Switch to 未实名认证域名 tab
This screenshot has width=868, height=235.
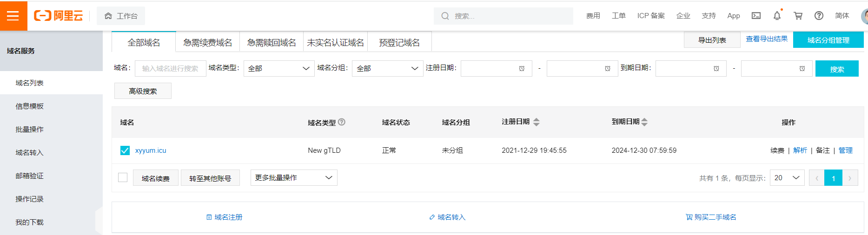coord(335,42)
